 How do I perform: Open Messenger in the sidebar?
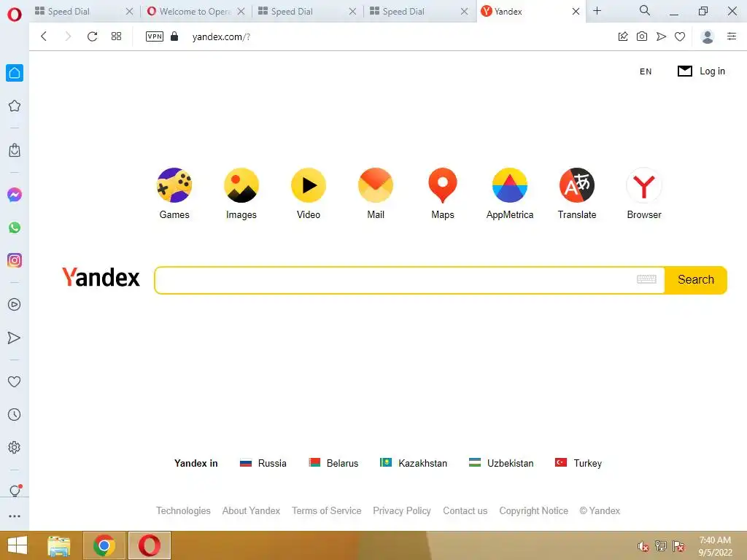(15, 194)
